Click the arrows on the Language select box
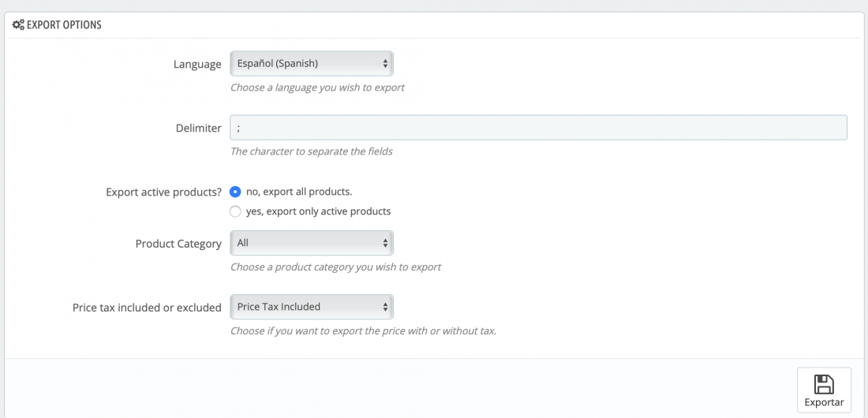 point(385,64)
